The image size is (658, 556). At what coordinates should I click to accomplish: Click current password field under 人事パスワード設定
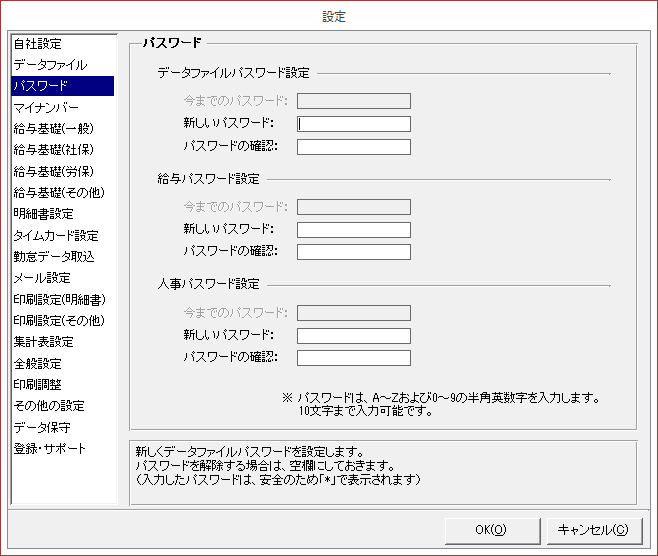354,313
